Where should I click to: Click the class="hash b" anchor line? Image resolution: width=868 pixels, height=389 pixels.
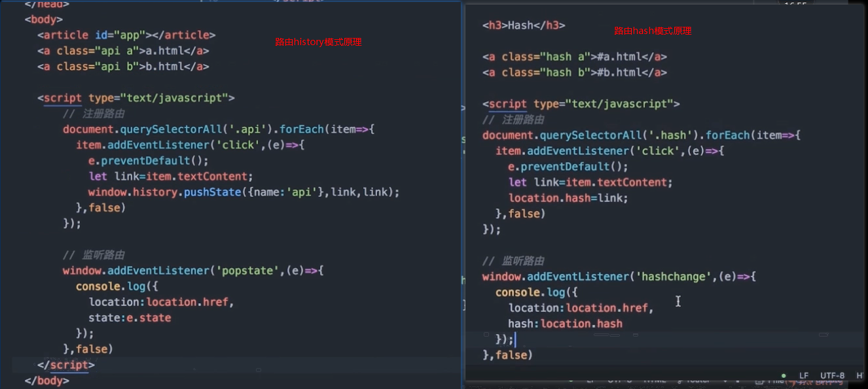(x=575, y=73)
